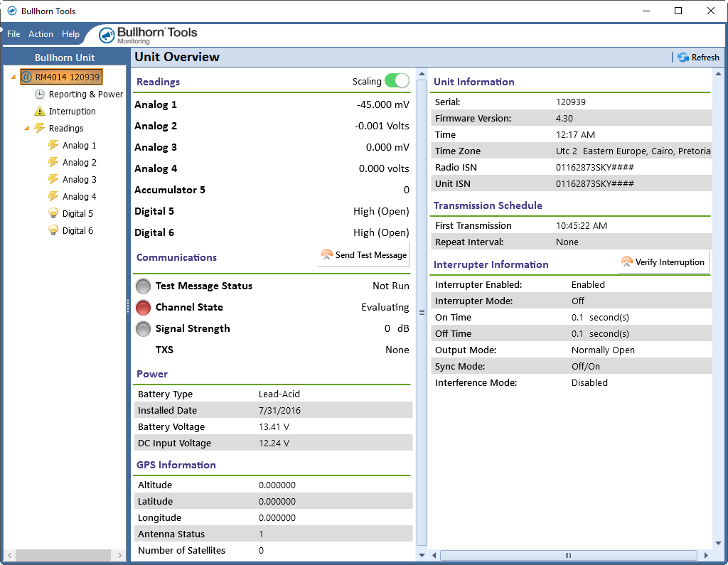Click the Firmware Version value 4.30
The image size is (728, 565).
(x=564, y=119)
